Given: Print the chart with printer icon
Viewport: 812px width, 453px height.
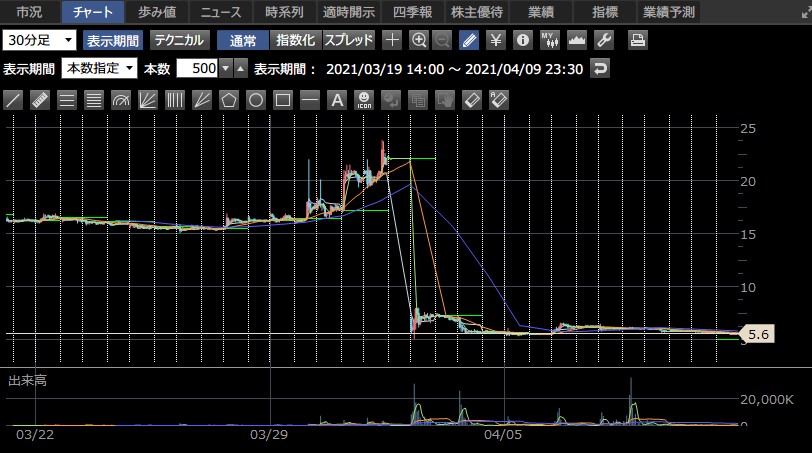Looking at the screenshot, I should 637,40.
